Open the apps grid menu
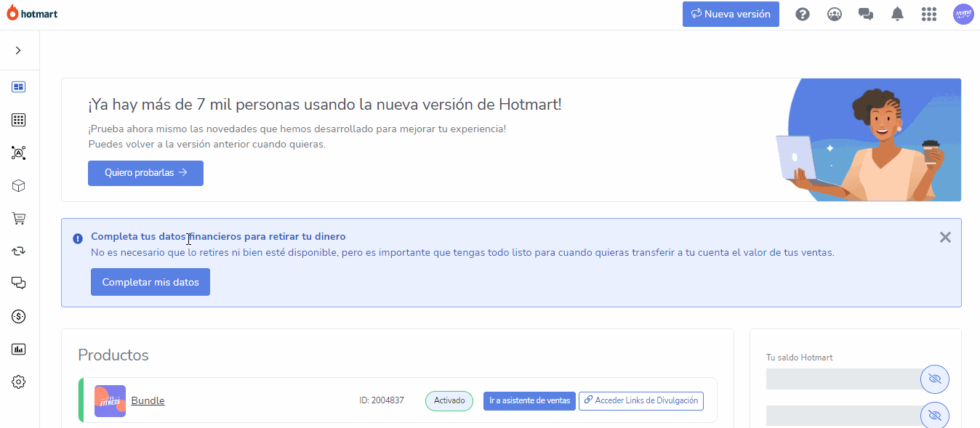The height and width of the screenshot is (428, 980). click(x=928, y=14)
